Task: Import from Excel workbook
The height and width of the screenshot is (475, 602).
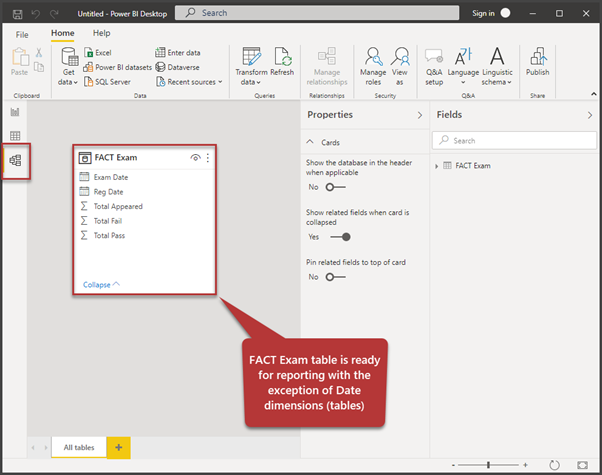Action: [98, 53]
